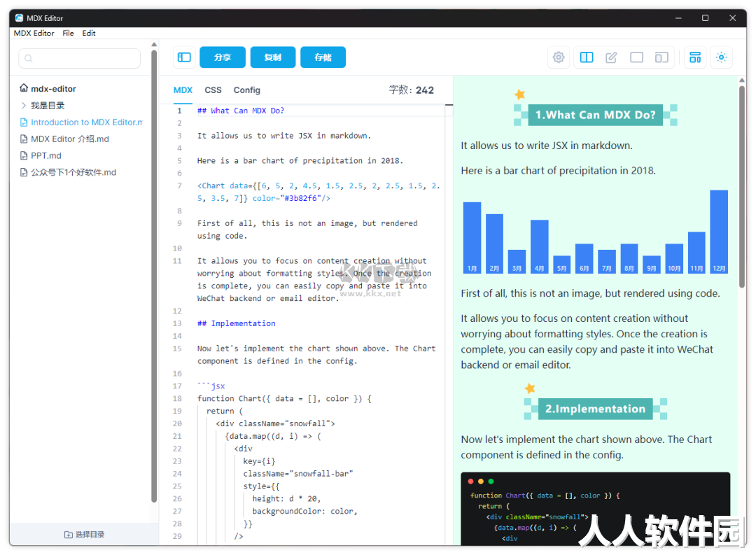Open settings gear in toolbar
This screenshot has height=555, width=756.
click(x=559, y=57)
